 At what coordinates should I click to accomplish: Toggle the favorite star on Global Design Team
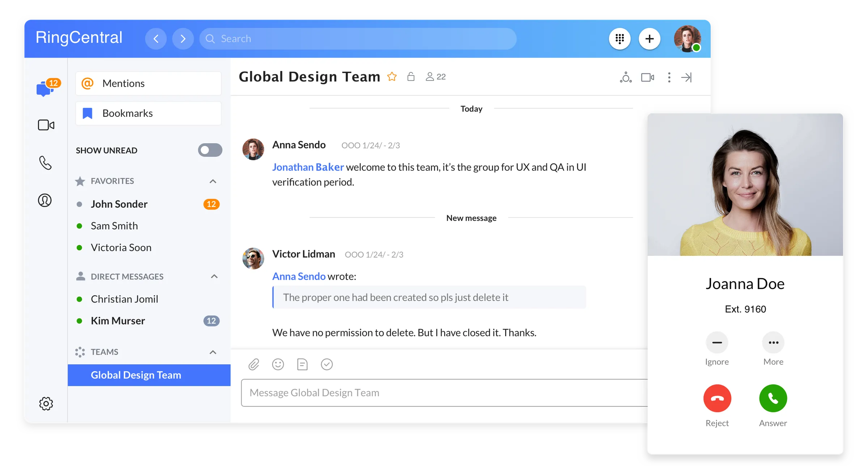(x=392, y=77)
